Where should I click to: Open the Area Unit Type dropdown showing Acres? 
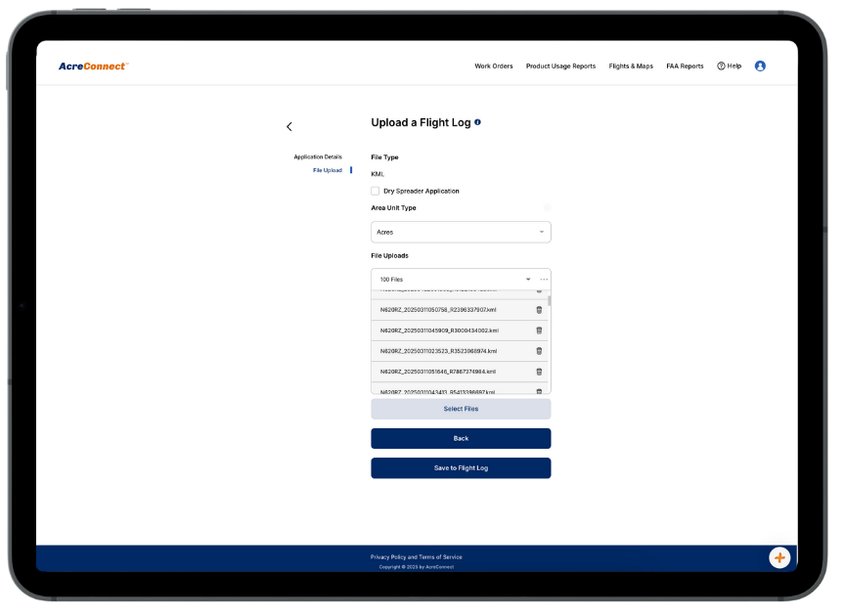(461, 232)
